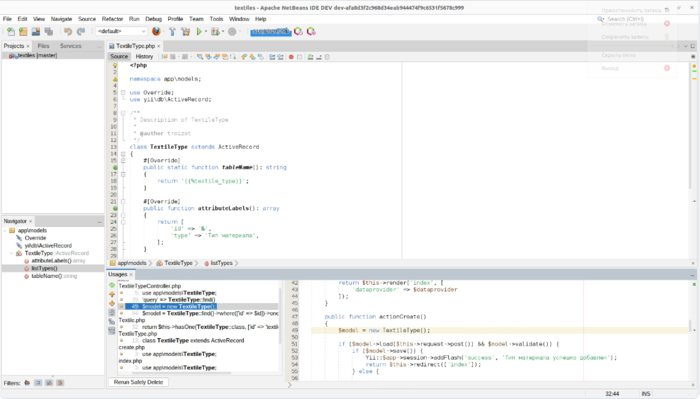Switch editor to History view
This screenshot has height=399, width=700.
[144, 56]
